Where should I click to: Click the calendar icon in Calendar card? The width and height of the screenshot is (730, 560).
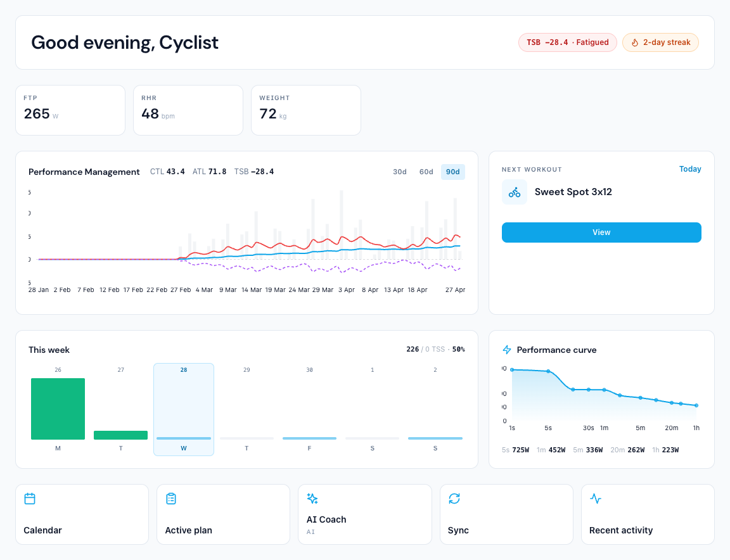coord(30,499)
